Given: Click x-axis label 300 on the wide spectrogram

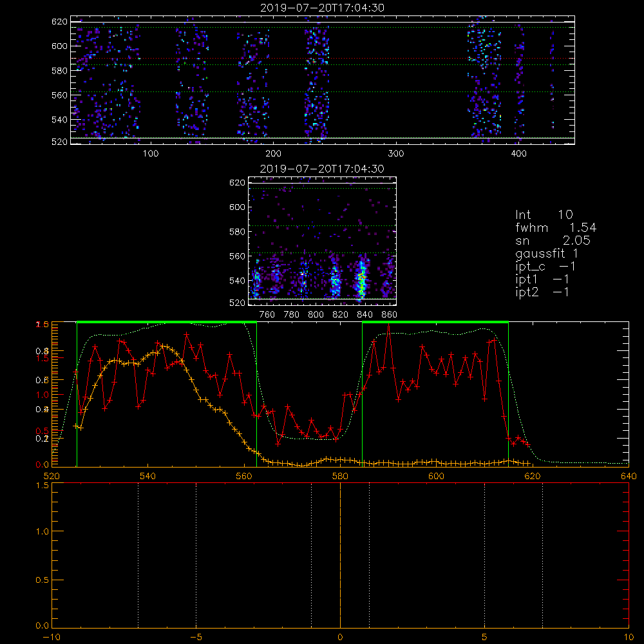Looking at the screenshot, I should click(396, 154).
